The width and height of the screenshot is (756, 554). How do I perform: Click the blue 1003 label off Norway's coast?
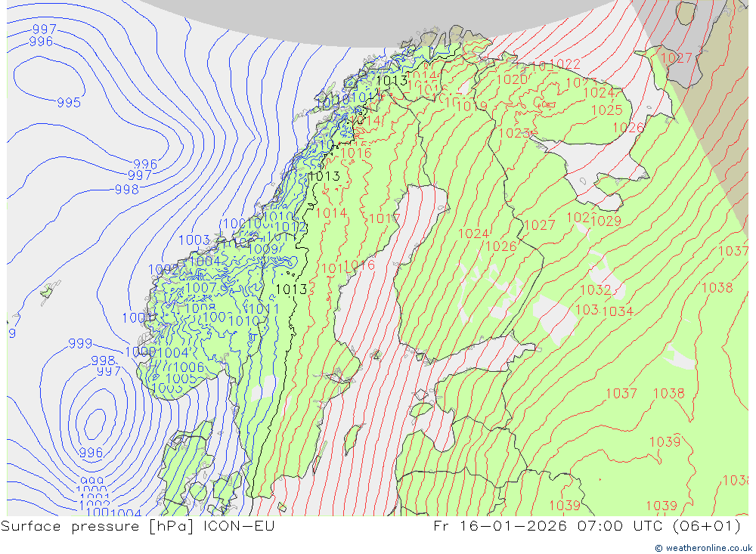click(194, 240)
